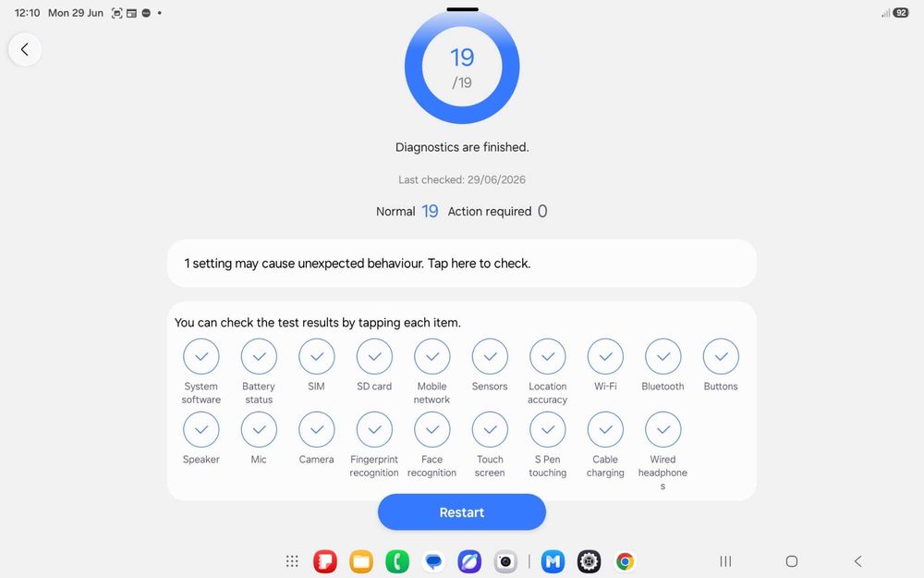
Task: Launch Chrome from the taskbar
Action: 626,561
